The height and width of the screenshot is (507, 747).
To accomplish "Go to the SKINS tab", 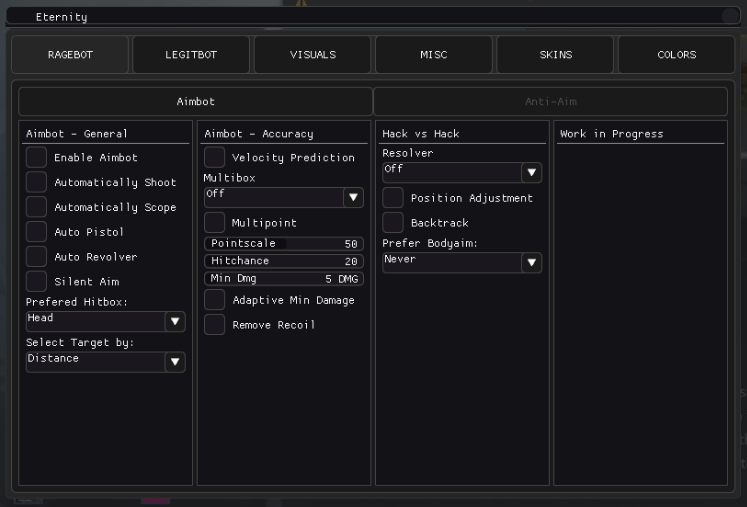I will pos(555,55).
